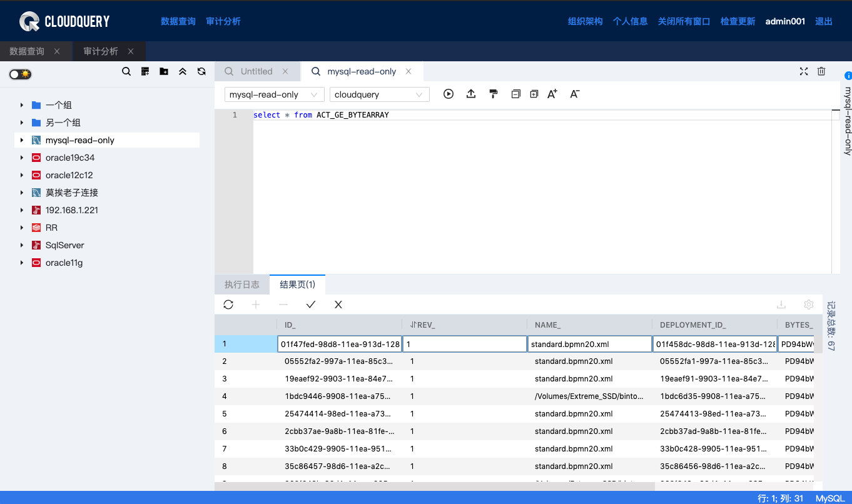
Task: Decrease the editor font size
Action: point(574,94)
